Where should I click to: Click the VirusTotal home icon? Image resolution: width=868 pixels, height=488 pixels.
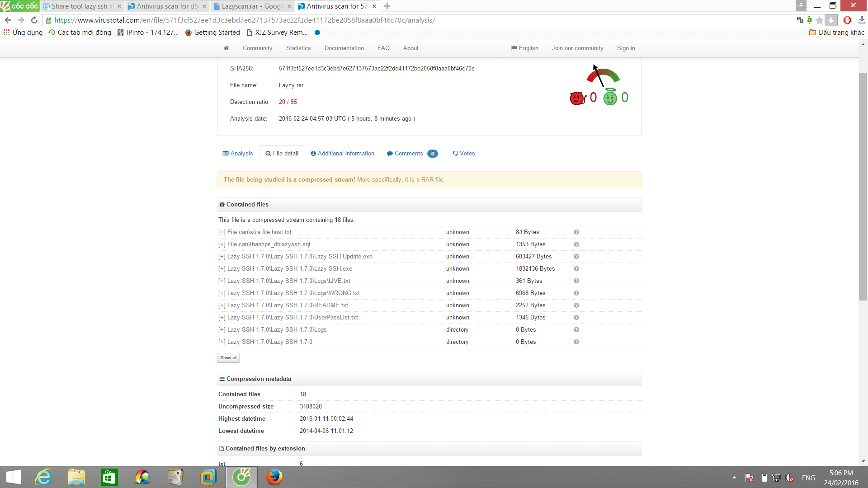pyautogui.click(x=226, y=48)
